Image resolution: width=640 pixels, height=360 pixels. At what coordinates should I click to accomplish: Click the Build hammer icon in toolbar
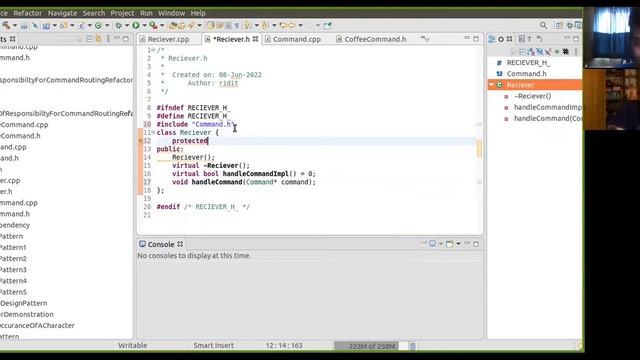(x=6, y=25)
